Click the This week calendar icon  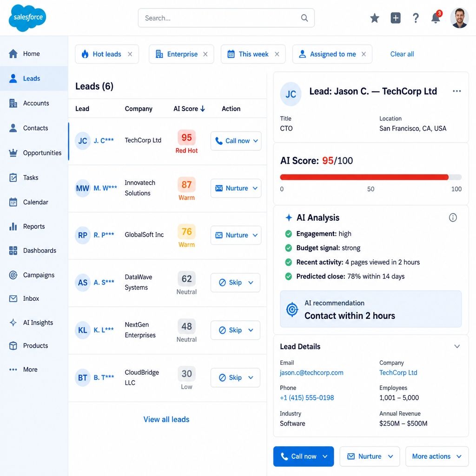(x=231, y=54)
